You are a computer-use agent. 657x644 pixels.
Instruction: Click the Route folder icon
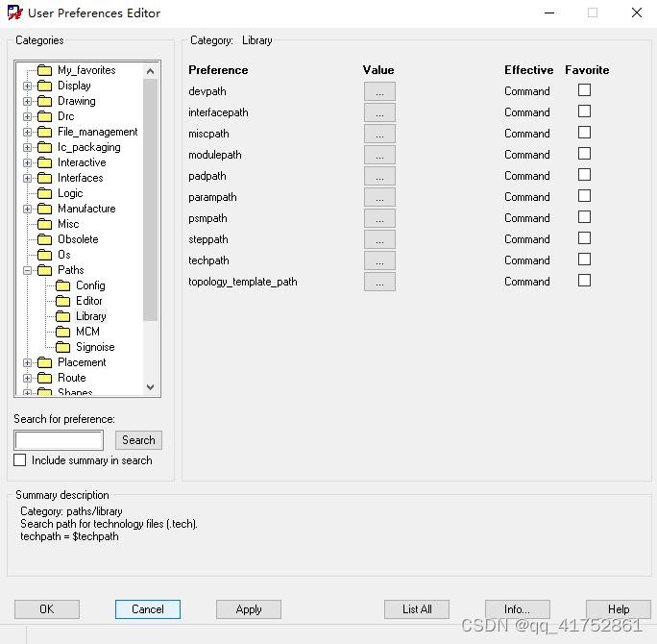[x=44, y=378]
